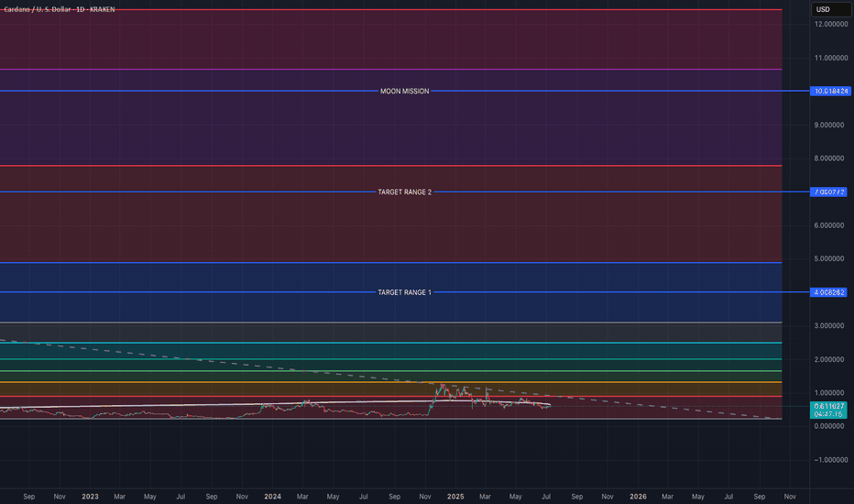This screenshot has width=854, height=504.
Task: Click the price spike candle near 2025
Action: 443,389
